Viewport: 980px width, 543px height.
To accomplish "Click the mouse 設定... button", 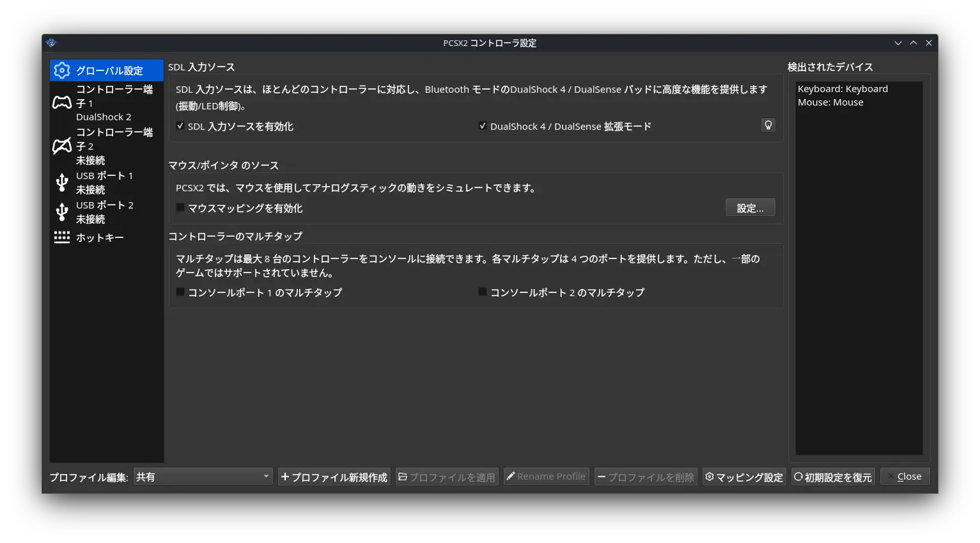I will point(751,208).
